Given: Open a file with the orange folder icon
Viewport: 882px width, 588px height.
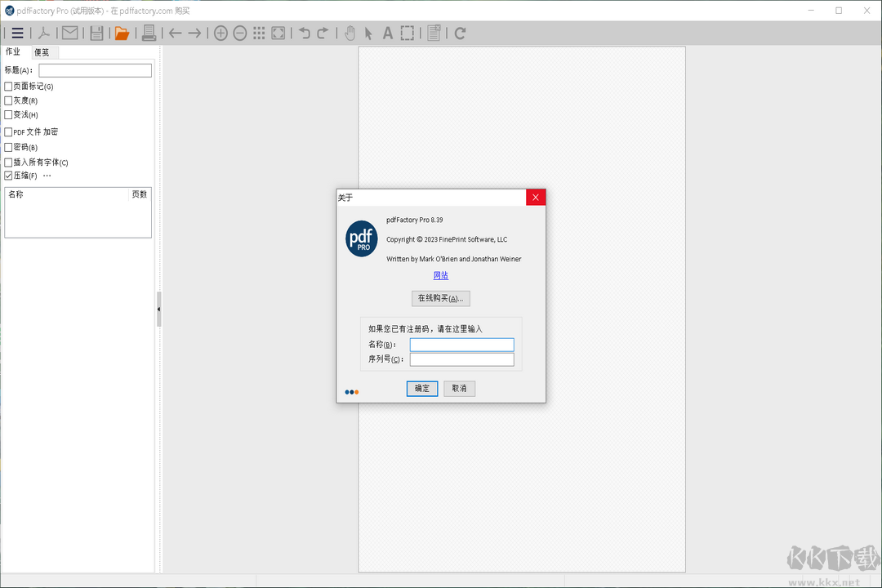Looking at the screenshot, I should (x=121, y=33).
